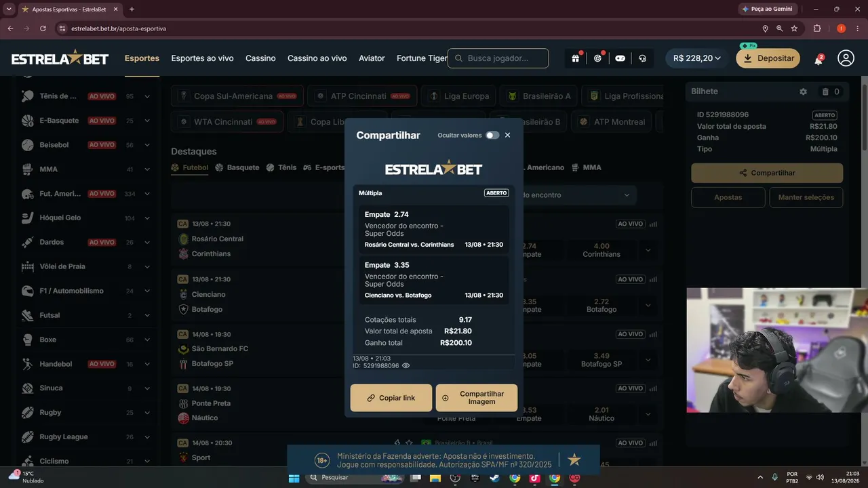
Task: Bookmark this page with the star
Action: [794, 28]
